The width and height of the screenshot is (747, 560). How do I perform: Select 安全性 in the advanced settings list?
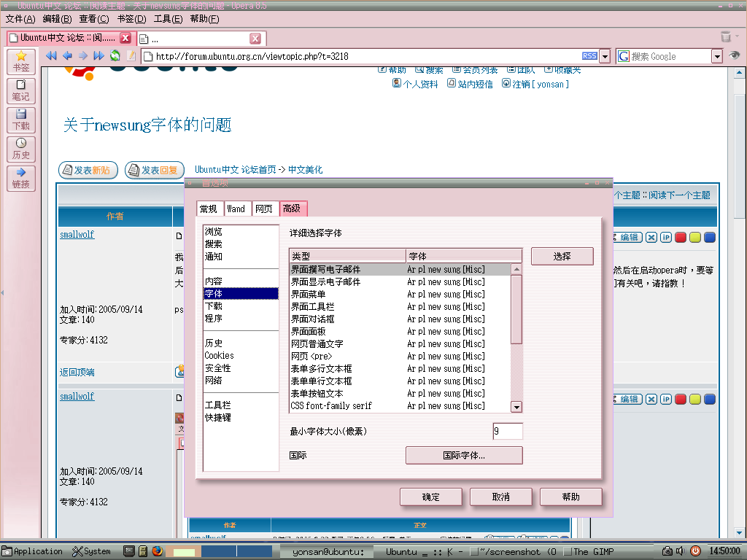pos(241,367)
